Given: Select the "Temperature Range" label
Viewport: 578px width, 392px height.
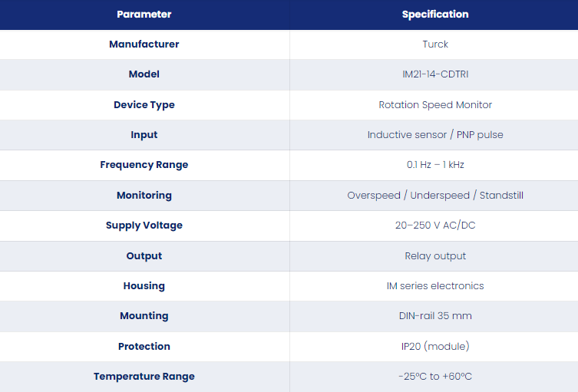Looking at the screenshot, I should click(144, 377).
